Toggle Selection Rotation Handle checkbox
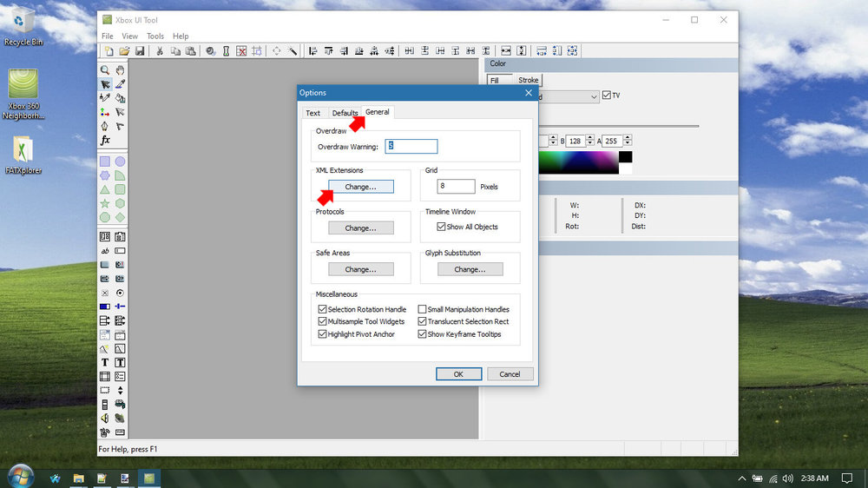This screenshot has height=488, width=868. (x=322, y=309)
